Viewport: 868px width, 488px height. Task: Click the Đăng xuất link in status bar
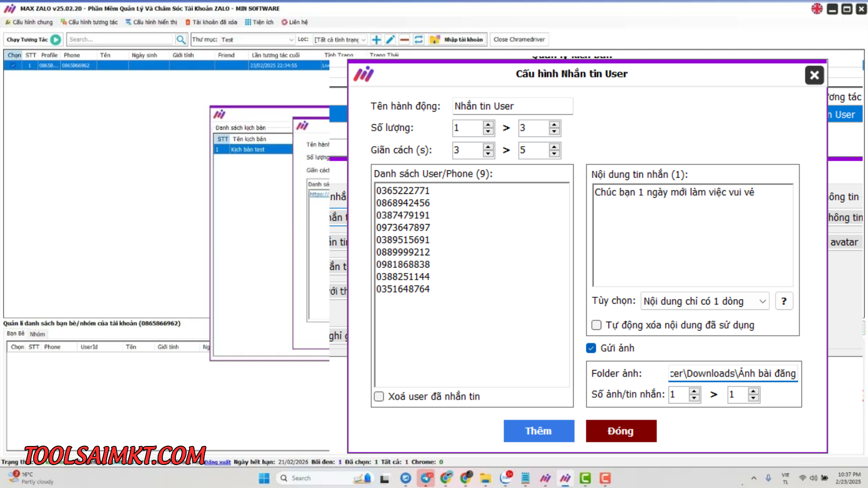pyautogui.click(x=217, y=462)
